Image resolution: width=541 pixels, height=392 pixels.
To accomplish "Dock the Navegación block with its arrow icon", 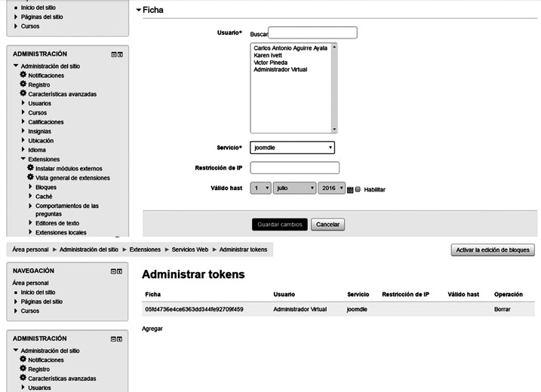I will point(119,271).
